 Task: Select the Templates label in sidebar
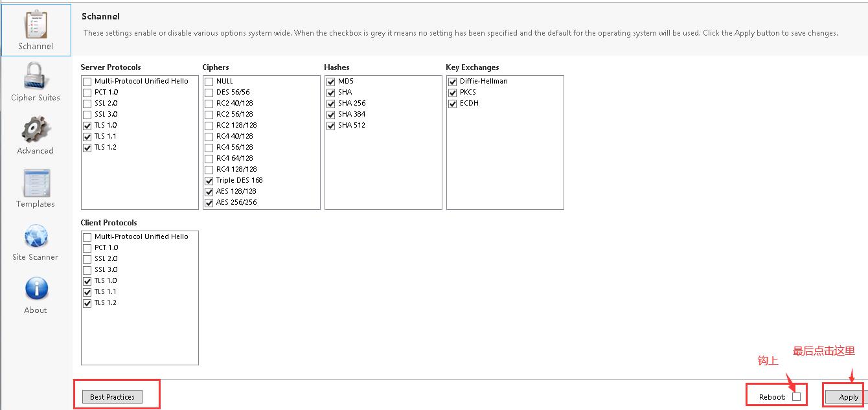pyautogui.click(x=36, y=204)
